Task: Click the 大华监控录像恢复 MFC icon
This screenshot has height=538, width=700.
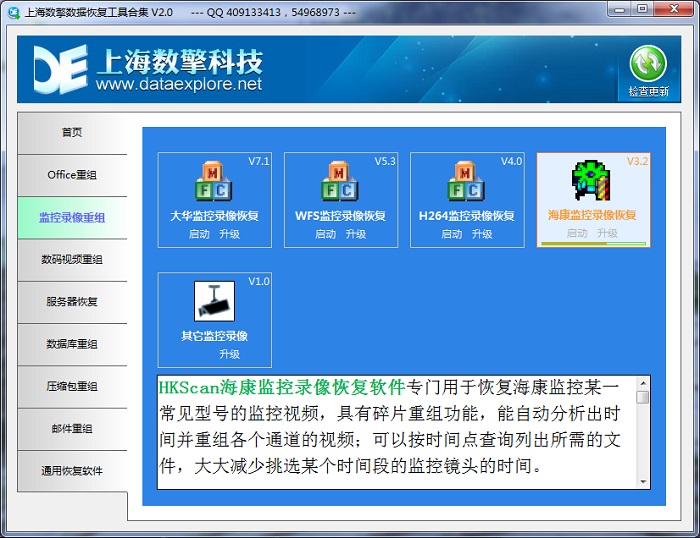Action: click(x=213, y=181)
